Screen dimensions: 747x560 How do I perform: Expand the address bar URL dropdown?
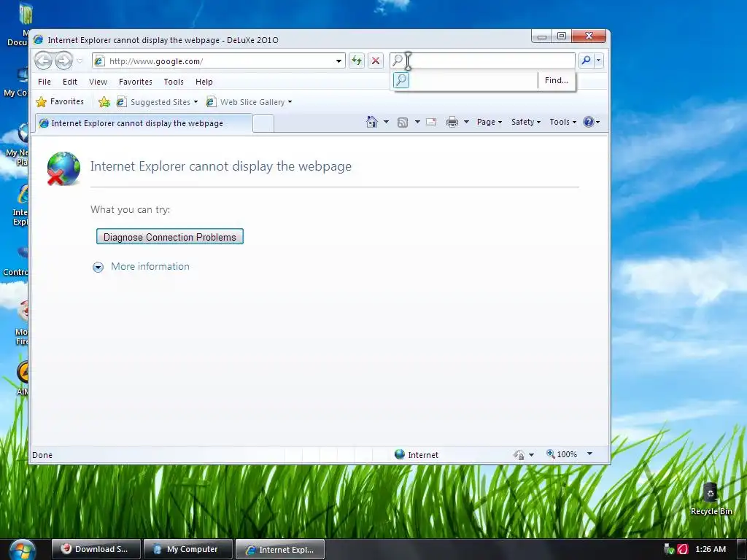[338, 61]
